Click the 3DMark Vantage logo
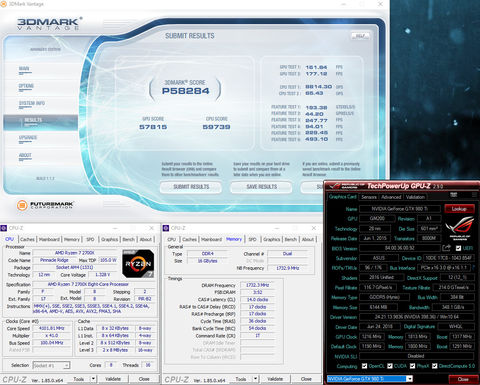Screen dimensions: 480x385 (49, 24)
